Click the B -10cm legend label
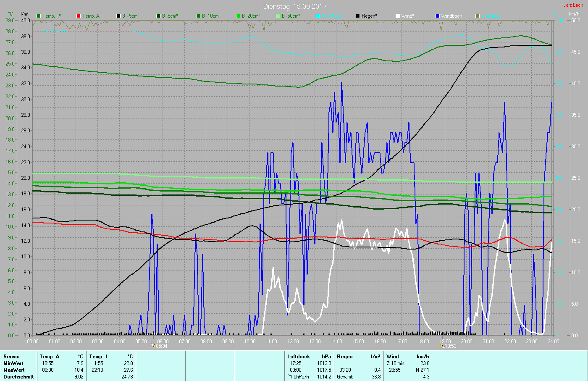This screenshot has width=588, height=381. click(211, 16)
